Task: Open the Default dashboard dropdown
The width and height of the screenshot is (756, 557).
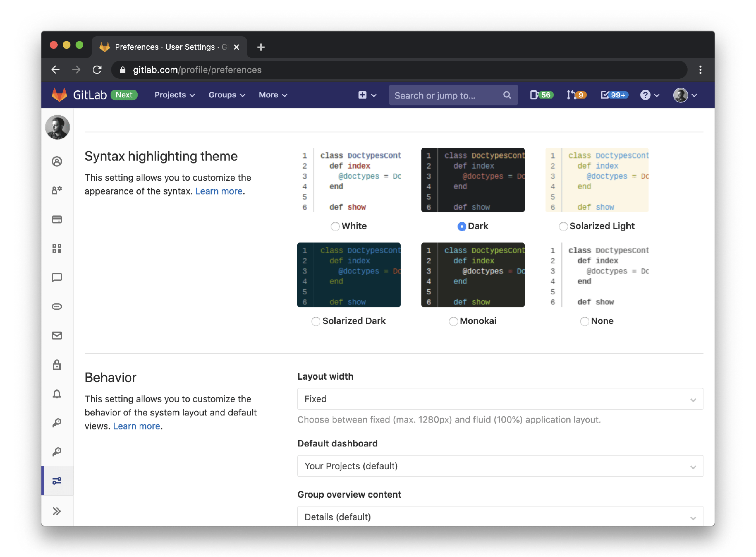Action: tap(500, 466)
